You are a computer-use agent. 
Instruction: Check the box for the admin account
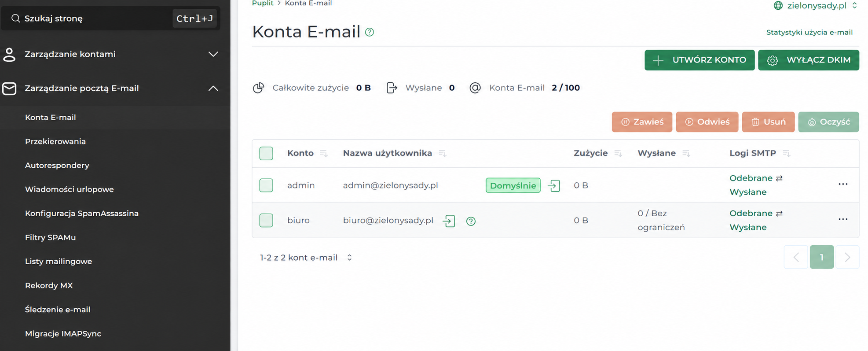click(266, 185)
